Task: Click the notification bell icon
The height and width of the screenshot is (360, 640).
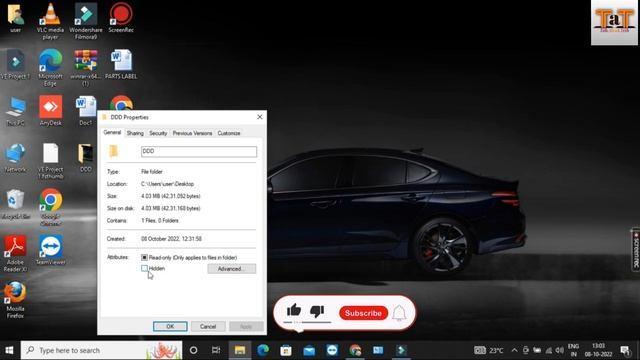Action: pyautogui.click(x=399, y=313)
